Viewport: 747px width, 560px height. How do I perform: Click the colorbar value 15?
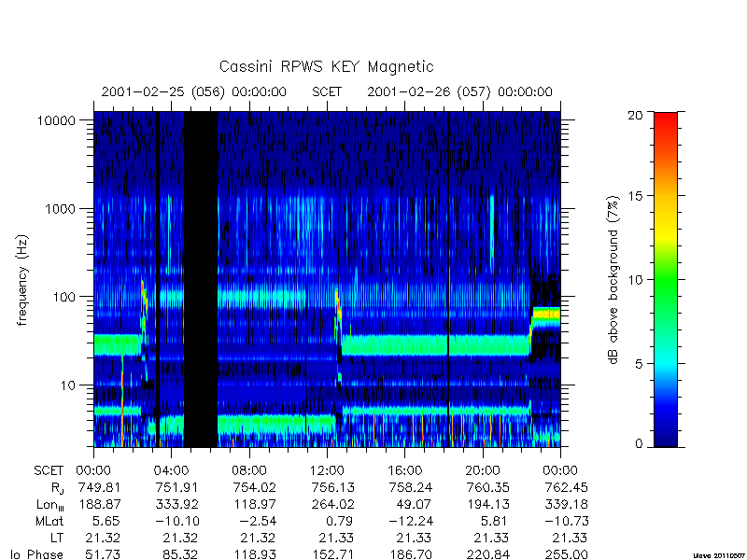(636, 196)
